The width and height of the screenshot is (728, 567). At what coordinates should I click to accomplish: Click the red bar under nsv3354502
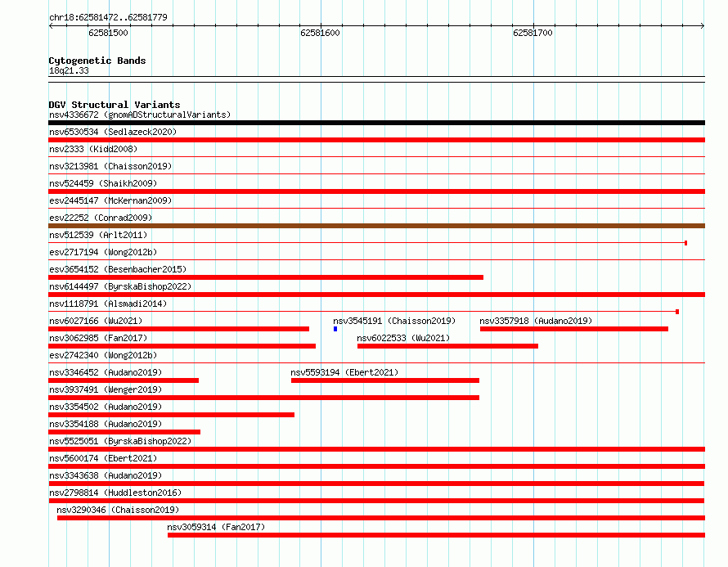pos(171,415)
